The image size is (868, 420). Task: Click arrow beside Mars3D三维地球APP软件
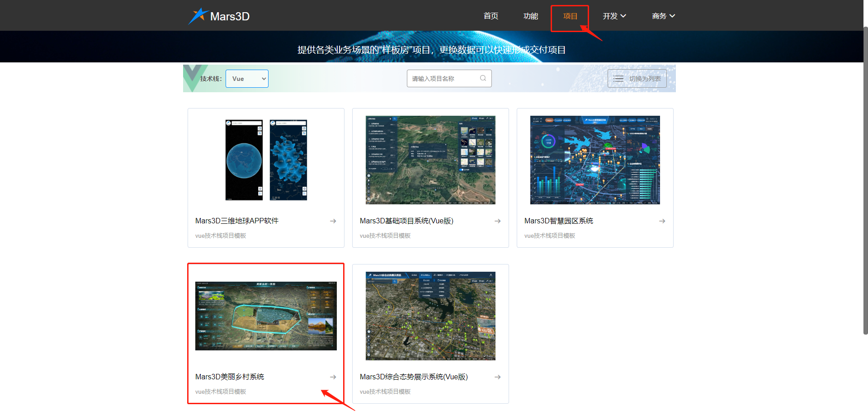[333, 221]
